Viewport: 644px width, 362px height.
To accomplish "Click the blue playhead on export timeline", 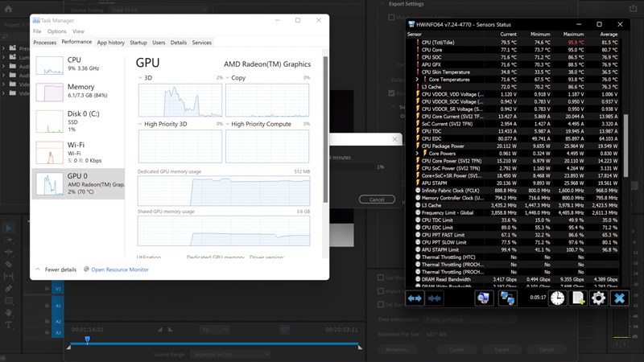I will (x=88, y=339).
